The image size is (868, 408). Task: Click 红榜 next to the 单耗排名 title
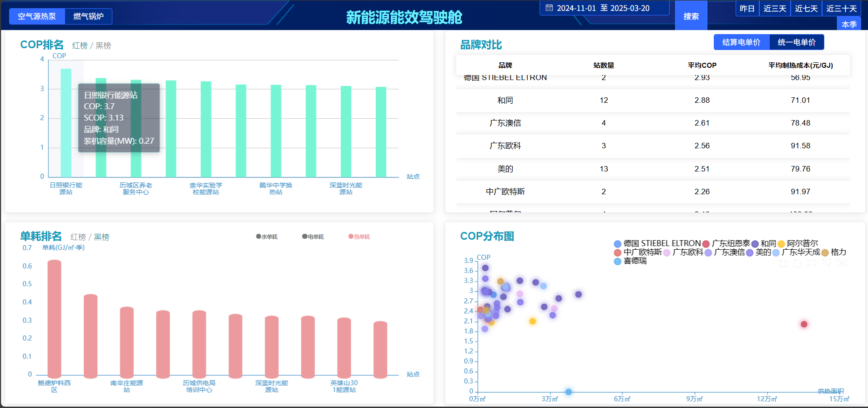78,237
